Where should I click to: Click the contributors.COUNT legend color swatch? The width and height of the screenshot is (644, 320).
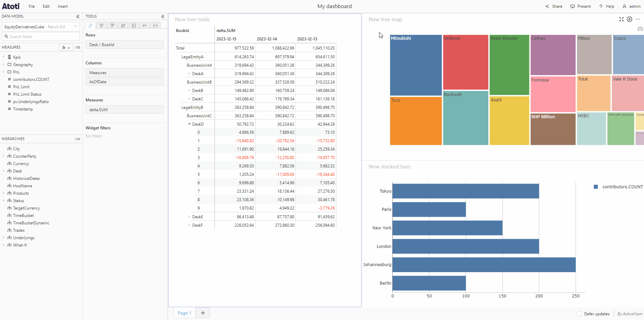click(x=596, y=187)
